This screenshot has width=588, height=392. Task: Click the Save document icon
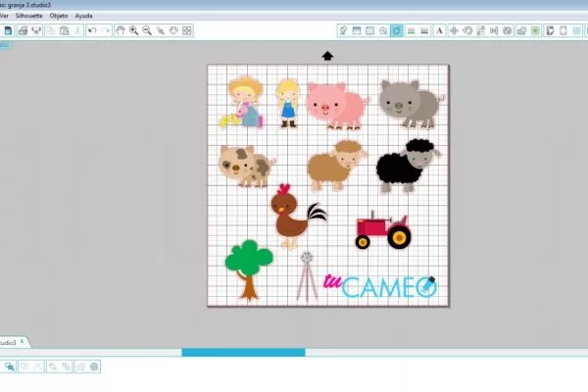coord(8,30)
